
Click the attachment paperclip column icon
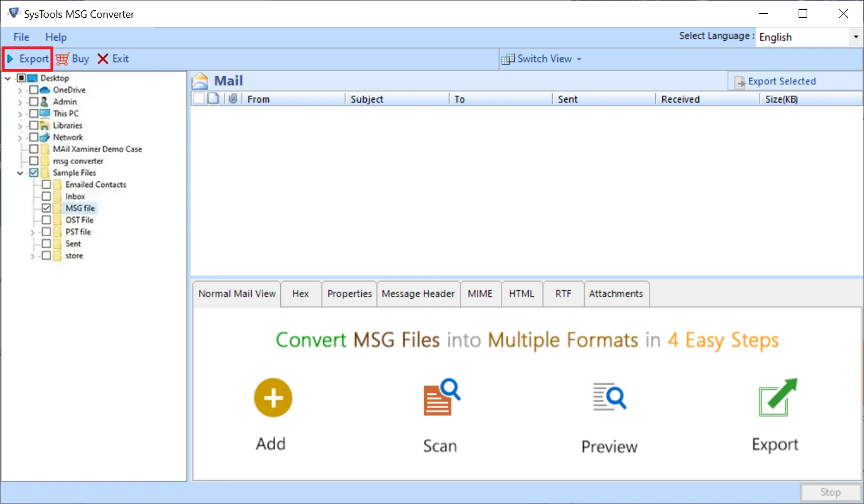233,99
